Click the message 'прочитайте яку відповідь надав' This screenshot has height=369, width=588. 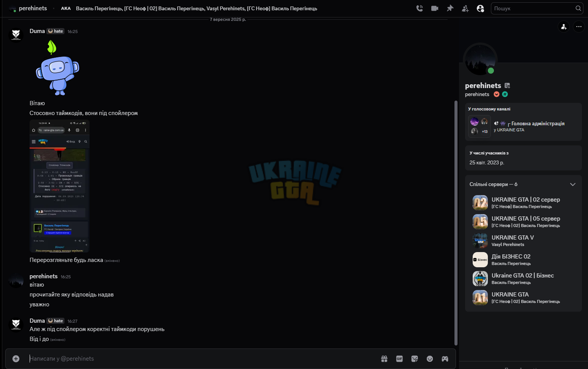72,295
